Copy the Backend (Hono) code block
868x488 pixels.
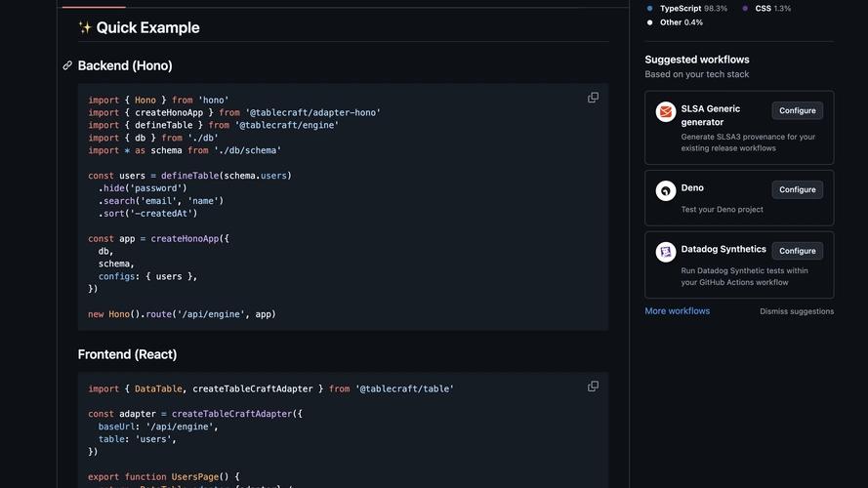(x=593, y=98)
